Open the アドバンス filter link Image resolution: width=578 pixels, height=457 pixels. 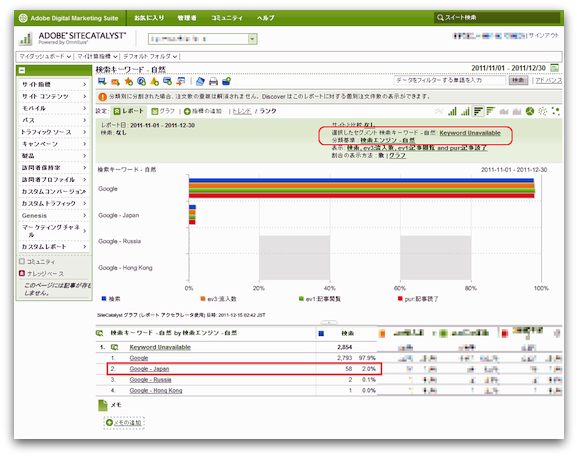[549, 80]
